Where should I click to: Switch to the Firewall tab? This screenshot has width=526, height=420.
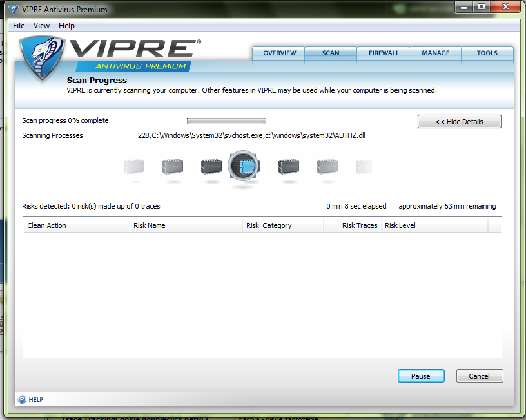tap(384, 53)
